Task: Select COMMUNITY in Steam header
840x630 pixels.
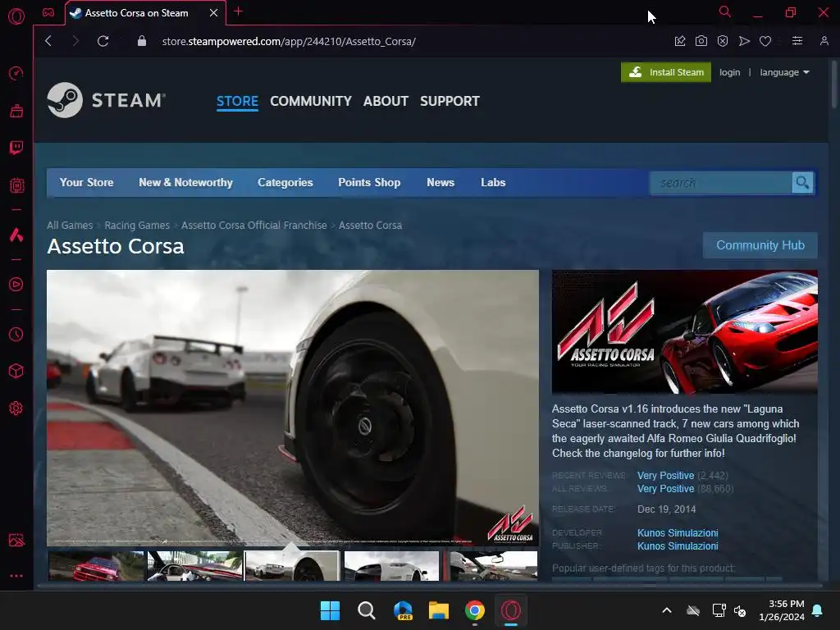Action: click(x=311, y=101)
